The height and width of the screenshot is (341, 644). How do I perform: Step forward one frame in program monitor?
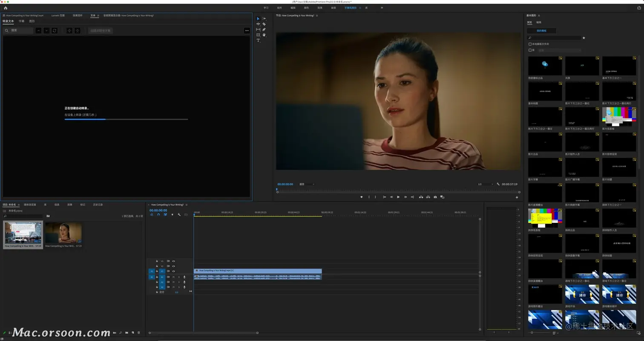[405, 197]
